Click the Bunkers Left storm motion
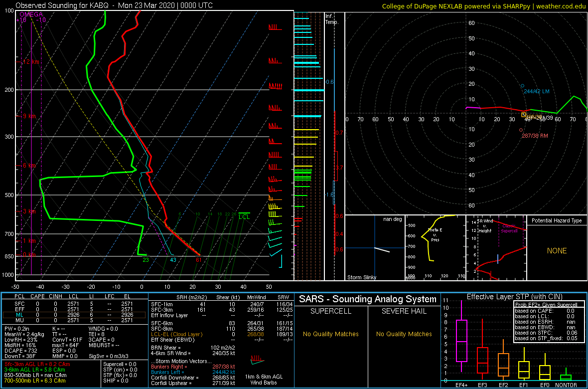The height and width of the screenshot is (389, 588). coord(193,372)
